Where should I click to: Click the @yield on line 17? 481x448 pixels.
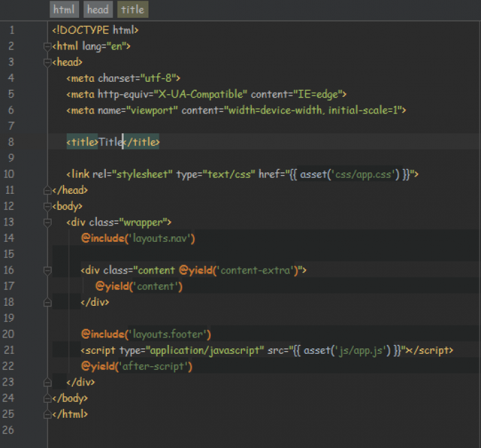112,287
